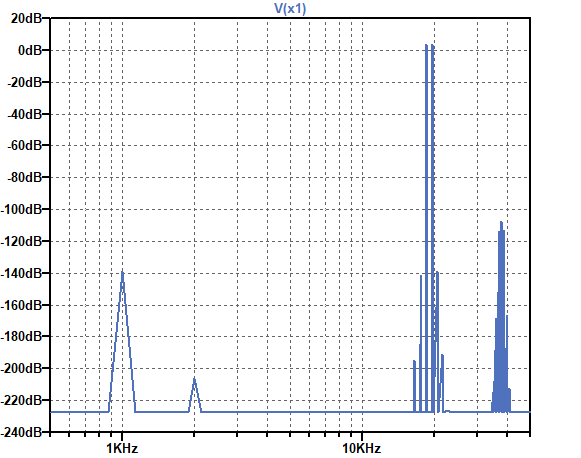The image size is (581, 458).
Task: Click the -60dB axis label
Action: click(x=25, y=146)
